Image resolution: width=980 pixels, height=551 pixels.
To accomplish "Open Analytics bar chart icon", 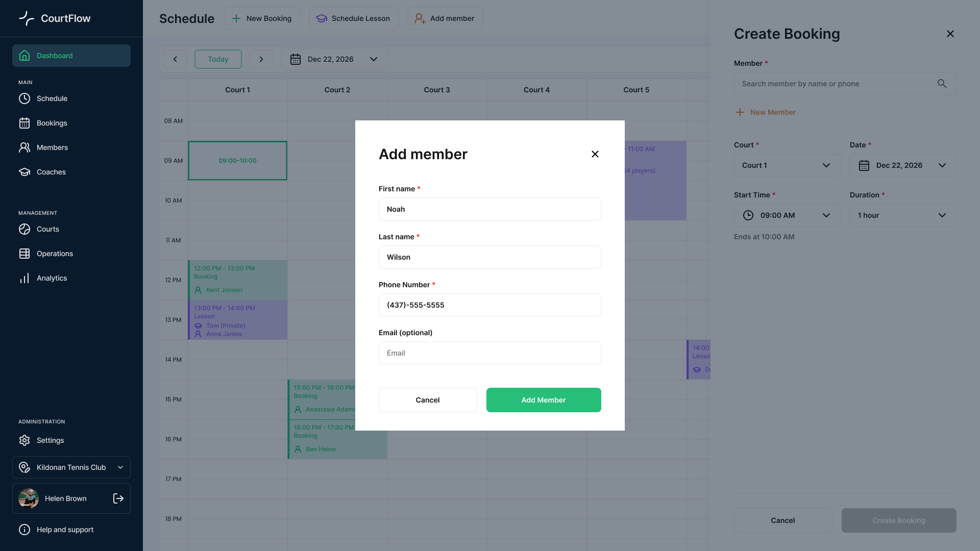I will [x=24, y=278].
